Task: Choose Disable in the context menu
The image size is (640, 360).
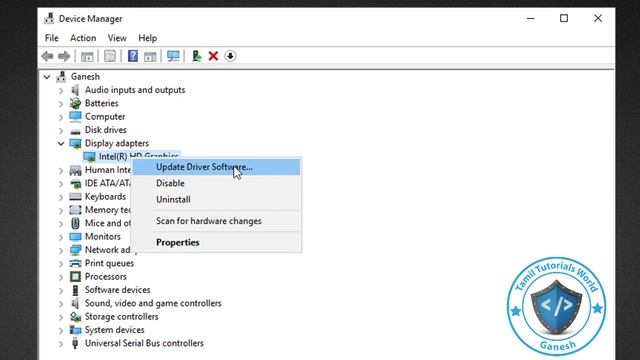Action: pyautogui.click(x=216, y=183)
